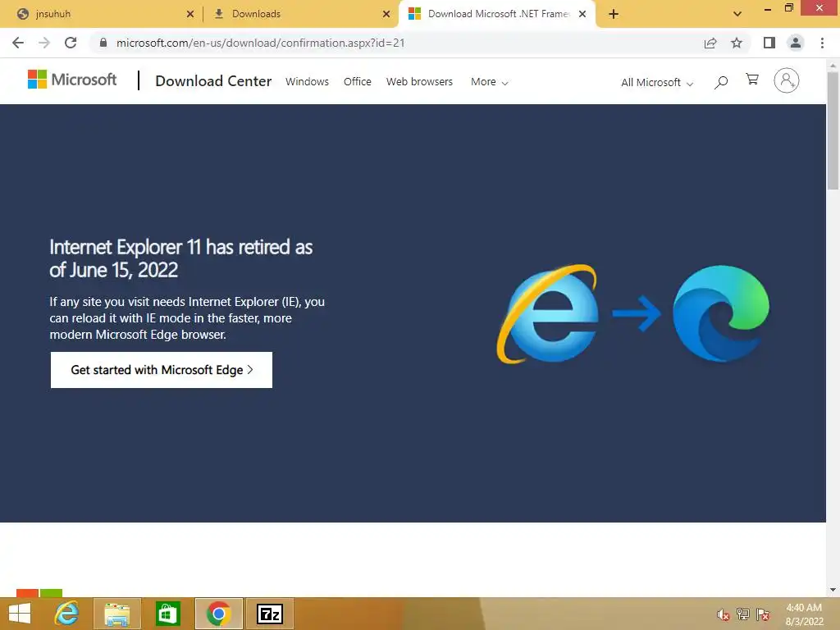This screenshot has height=630, width=840.
Task: Open the Windows Start button
Action: 20,614
